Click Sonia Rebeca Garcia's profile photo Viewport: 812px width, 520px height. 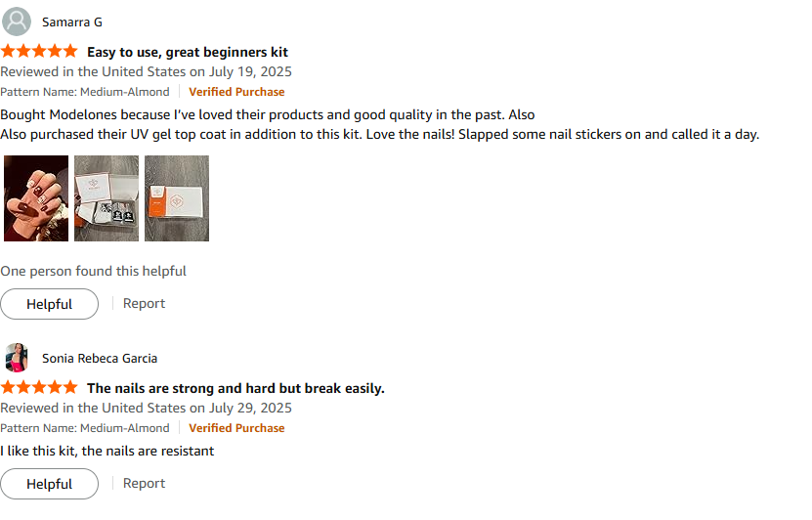pos(17,358)
